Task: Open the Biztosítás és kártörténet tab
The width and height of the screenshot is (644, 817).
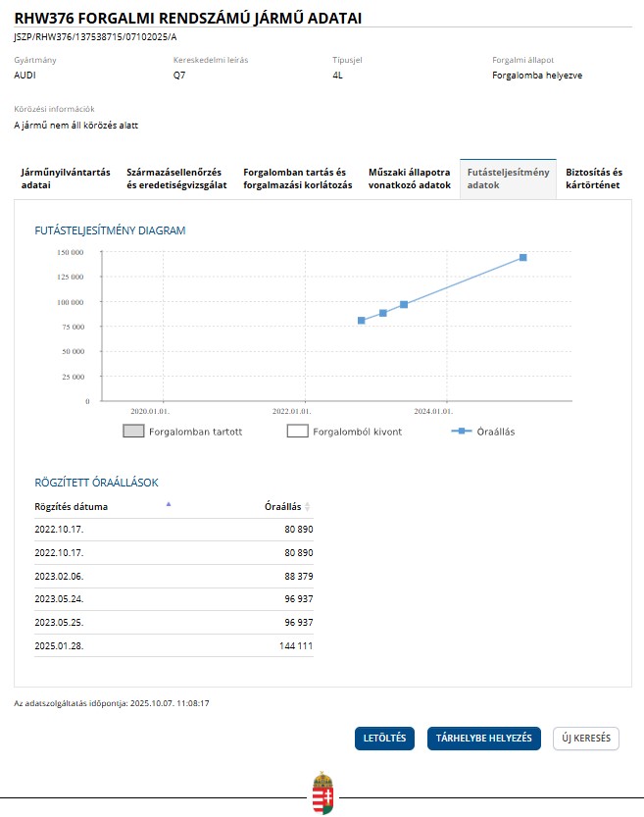Action: pyautogui.click(x=594, y=179)
